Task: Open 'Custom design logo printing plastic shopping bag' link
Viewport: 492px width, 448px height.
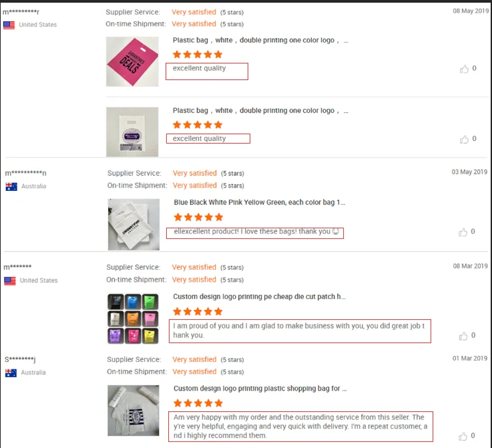Action: point(260,389)
